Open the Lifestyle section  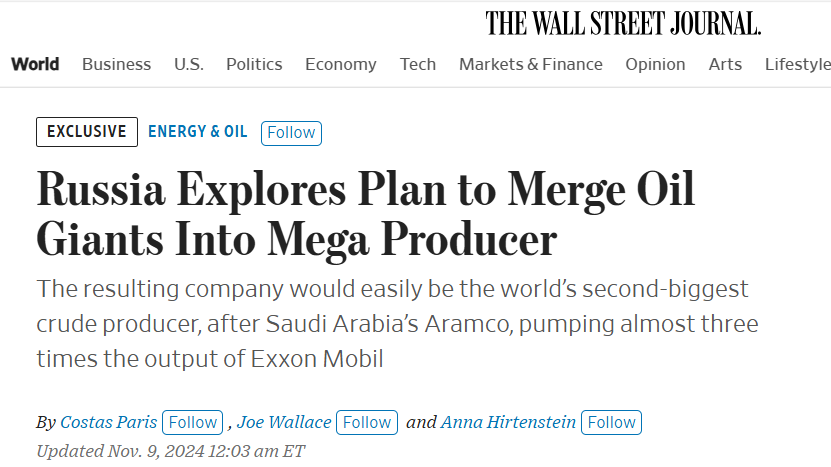798,64
